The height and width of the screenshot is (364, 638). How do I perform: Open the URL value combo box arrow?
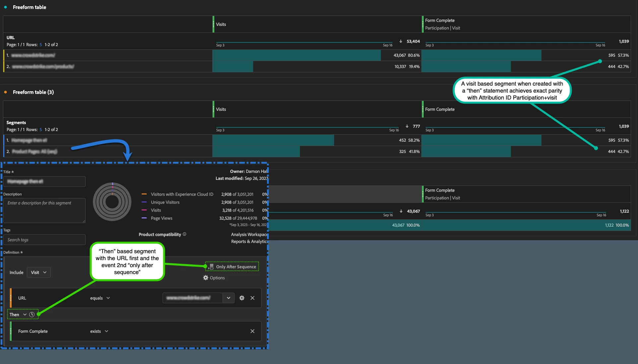coord(229,298)
